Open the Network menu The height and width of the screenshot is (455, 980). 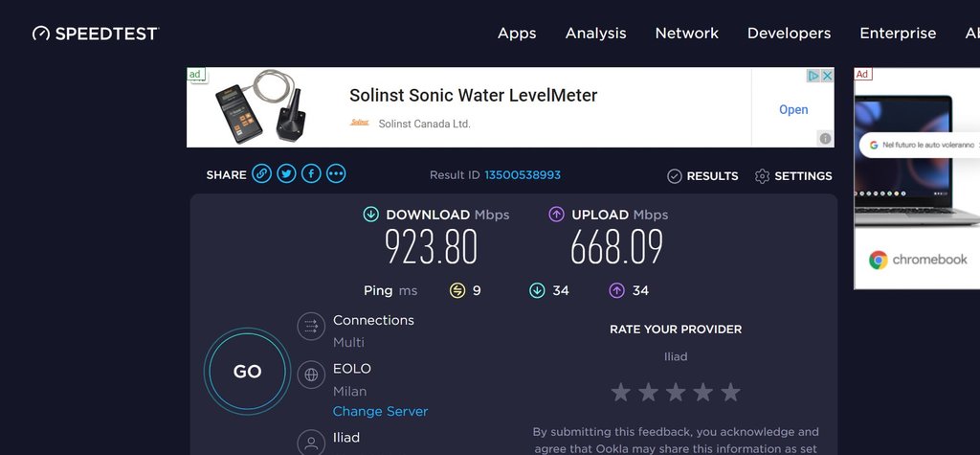[686, 34]
